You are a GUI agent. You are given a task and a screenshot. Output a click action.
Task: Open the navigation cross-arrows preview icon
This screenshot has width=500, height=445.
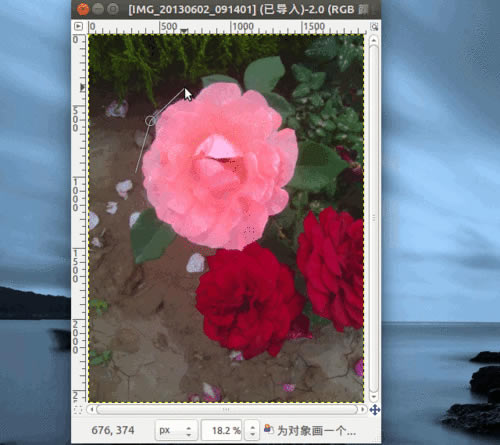[x=375, y=410]
